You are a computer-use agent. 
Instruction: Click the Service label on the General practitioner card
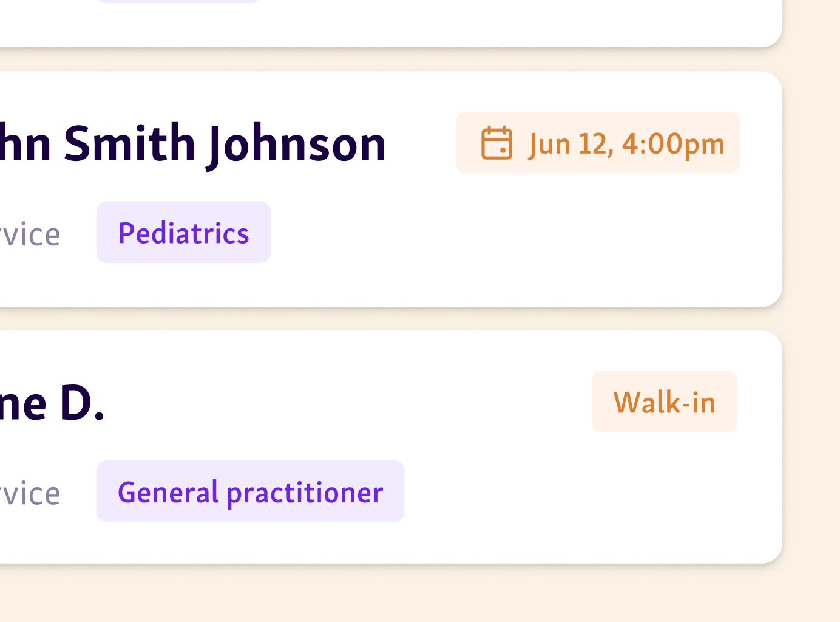click(30, 492)
